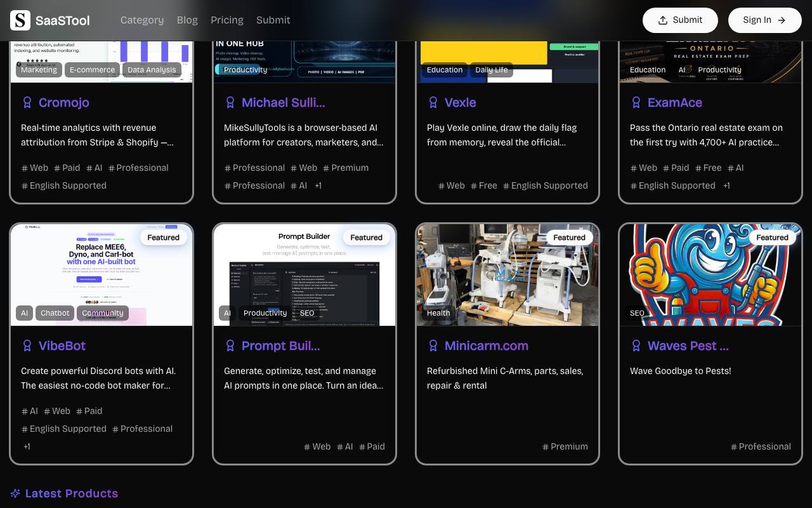812x508 pixels.
Task: Open the Michael Sulli... product link
Action: tap(283, 102)
